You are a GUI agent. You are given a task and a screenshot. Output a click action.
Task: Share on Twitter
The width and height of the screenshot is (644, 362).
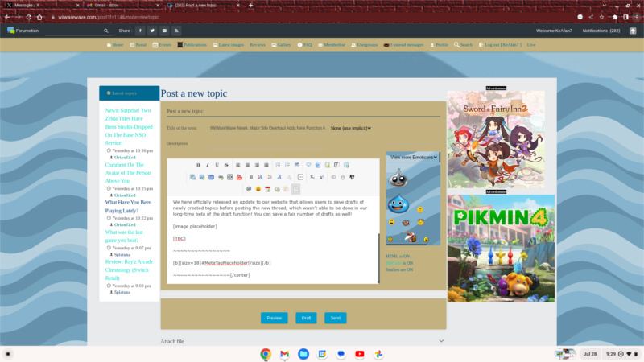click(152, 31)
